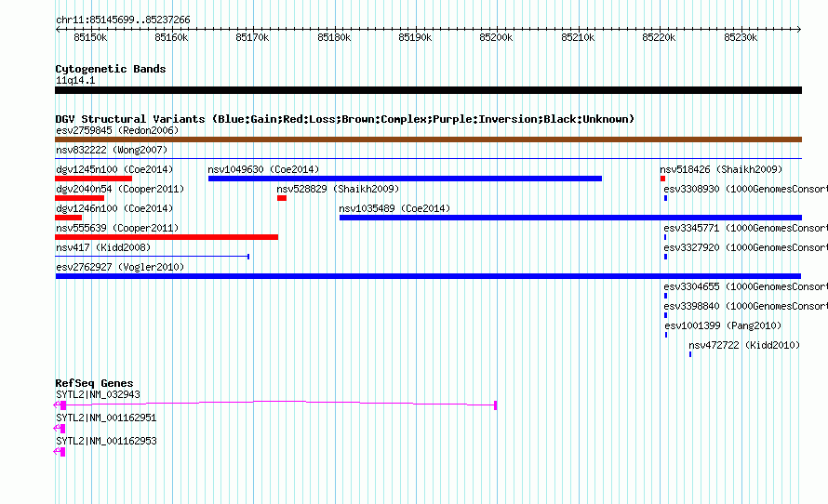Click the 85230k ruler tick label
The image size is (828, 504).
(741, 37)
